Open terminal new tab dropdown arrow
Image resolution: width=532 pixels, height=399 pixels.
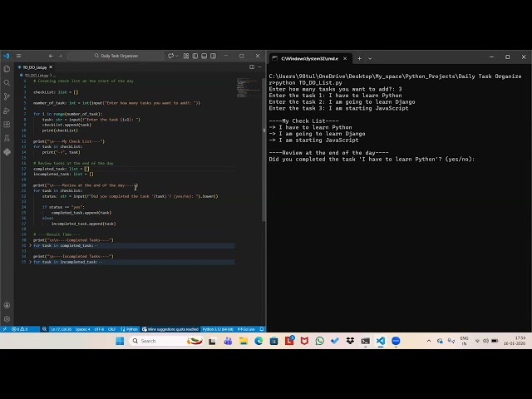tap(370, 58)
